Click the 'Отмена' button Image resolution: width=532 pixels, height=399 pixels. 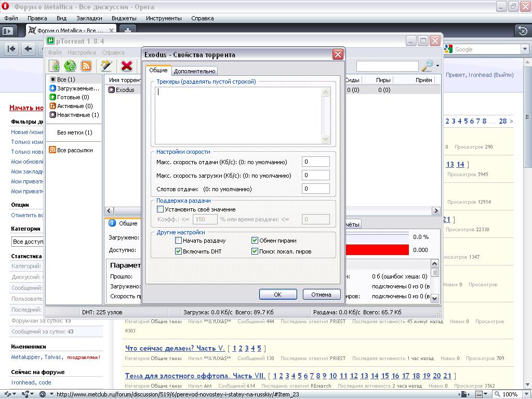pos(321,295)
